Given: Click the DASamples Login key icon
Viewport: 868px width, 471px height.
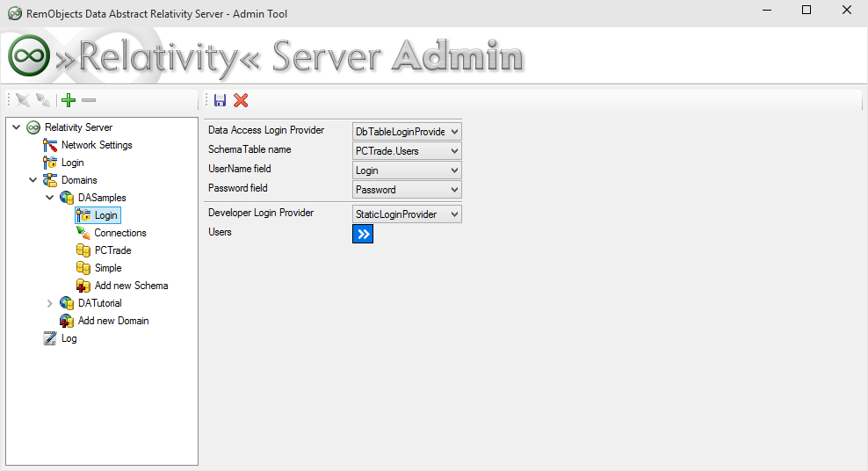Looking at the screenshot, I should pos(83,215).
